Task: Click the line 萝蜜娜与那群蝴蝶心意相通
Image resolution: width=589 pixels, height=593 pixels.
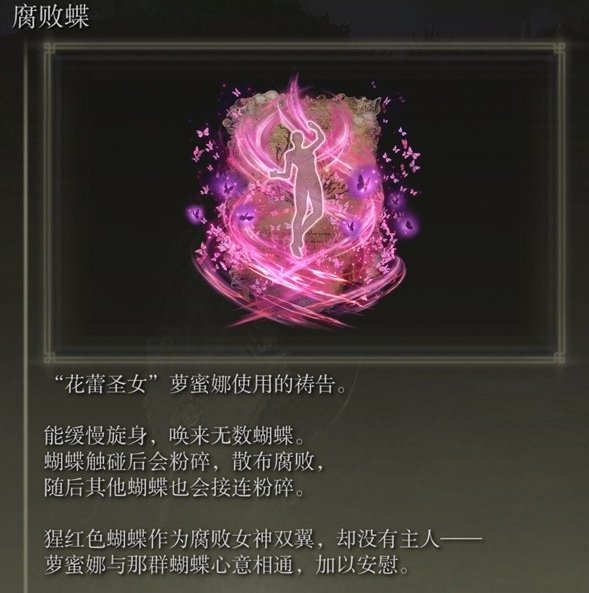Action: pos(227,565)
